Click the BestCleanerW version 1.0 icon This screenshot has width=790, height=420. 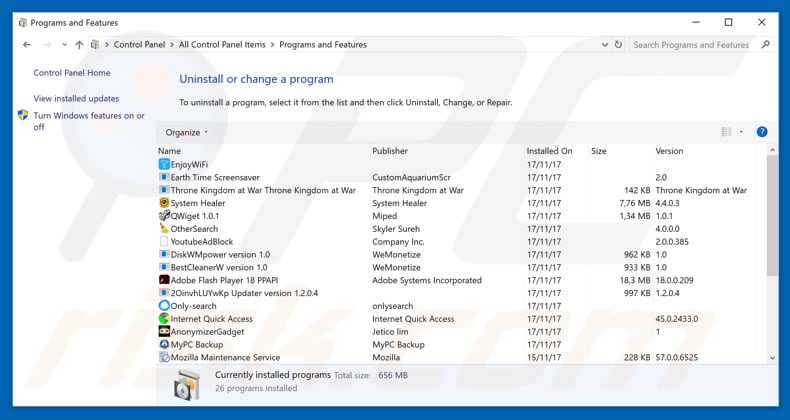[164, 267]
